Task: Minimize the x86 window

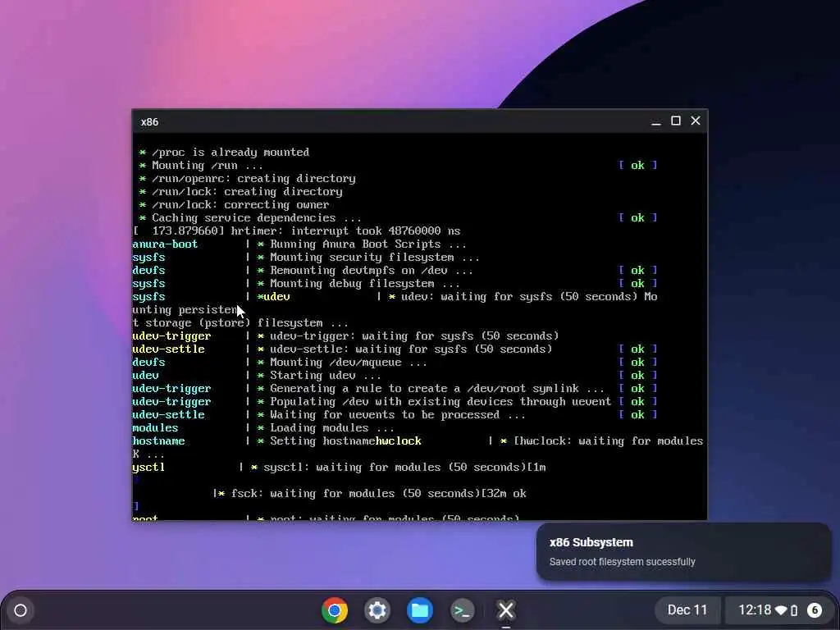Action: (655, 121)
